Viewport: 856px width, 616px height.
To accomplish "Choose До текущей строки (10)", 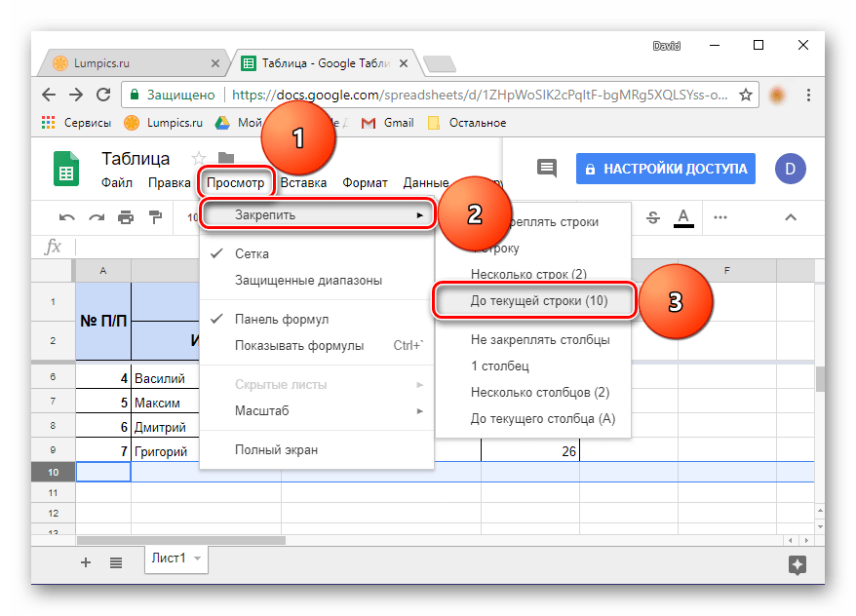I will click(x=538, y=300).
